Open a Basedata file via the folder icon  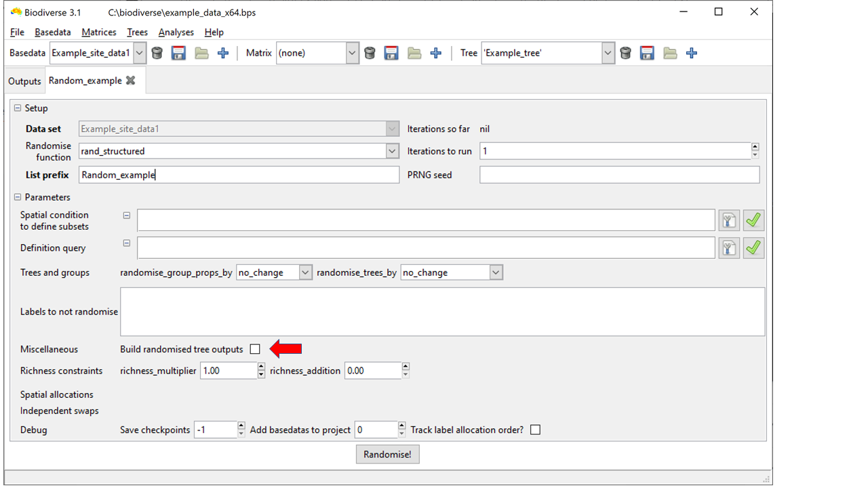point(201,52)
